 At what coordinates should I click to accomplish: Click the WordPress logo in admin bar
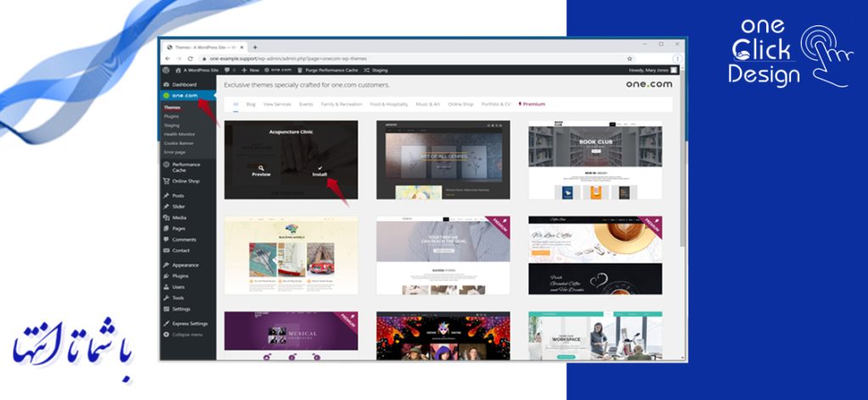pyautogui.click(x=168, y=70)
